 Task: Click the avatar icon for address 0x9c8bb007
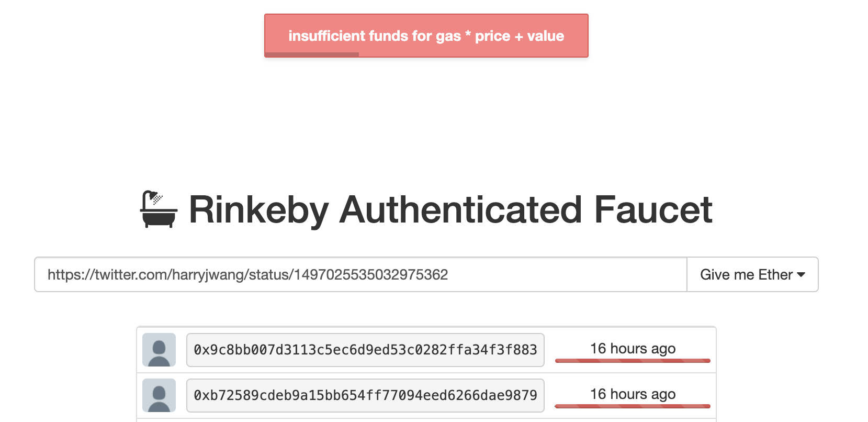pos(159,350)
